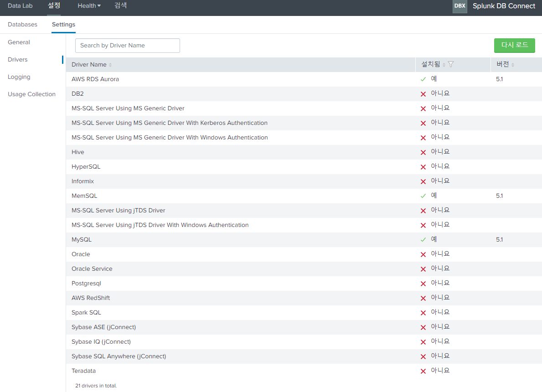Select the AWS RDS Aurora driver name
The height and width of the screenshot is (392, 542).
click(95, 79)
